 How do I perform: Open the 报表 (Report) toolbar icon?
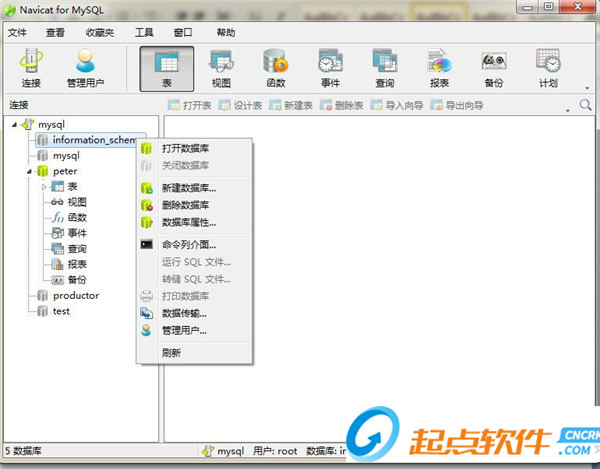coord(439,68)
